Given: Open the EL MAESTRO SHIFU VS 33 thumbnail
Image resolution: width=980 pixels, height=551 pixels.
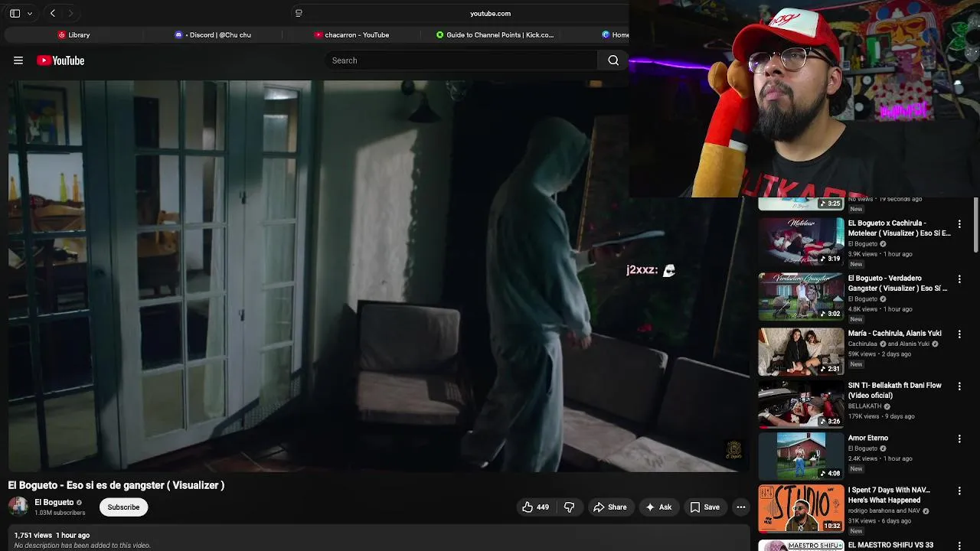Looking at the screenshot, I should (801, 546).
